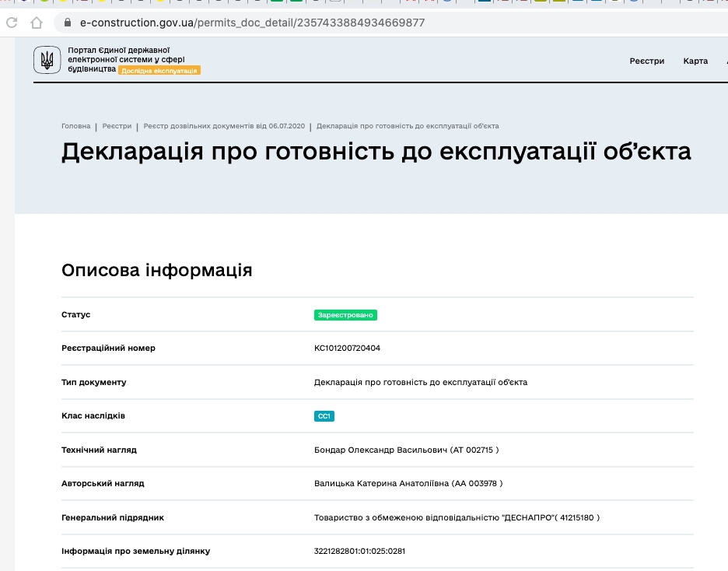
Task: Select Бондар Олександр Васильович value
Action: 406,450
